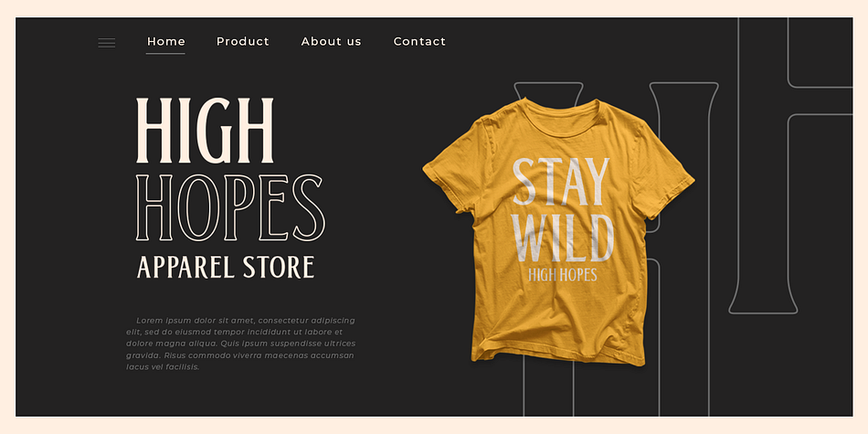Go to the Home nav item
This screenshot has height=434, width=868.
166,41
